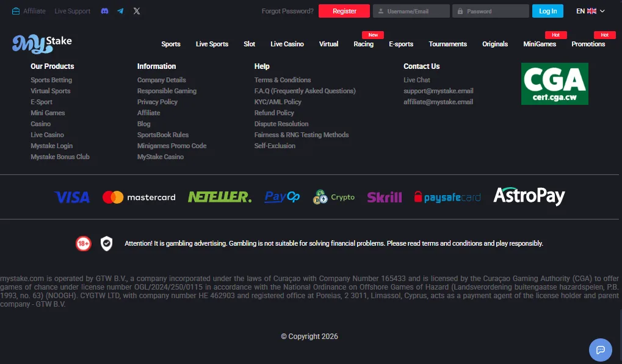Click the blue Log In button
Image resolution: width=622 pixels, height=364 pixels.
(548, 11)
